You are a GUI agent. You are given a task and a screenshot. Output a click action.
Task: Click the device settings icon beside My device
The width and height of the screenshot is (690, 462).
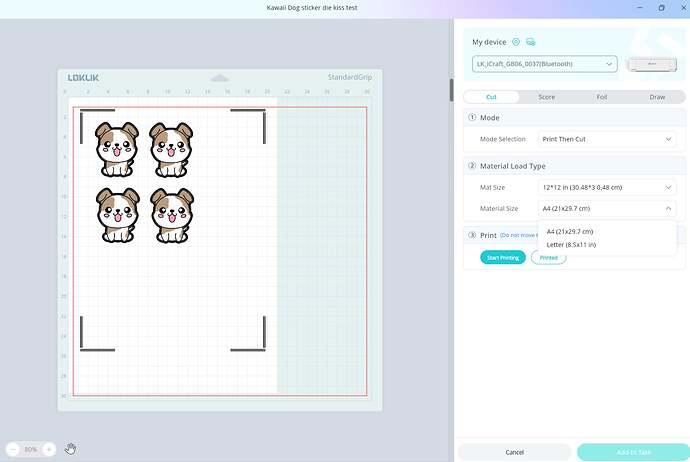point(516,42)
